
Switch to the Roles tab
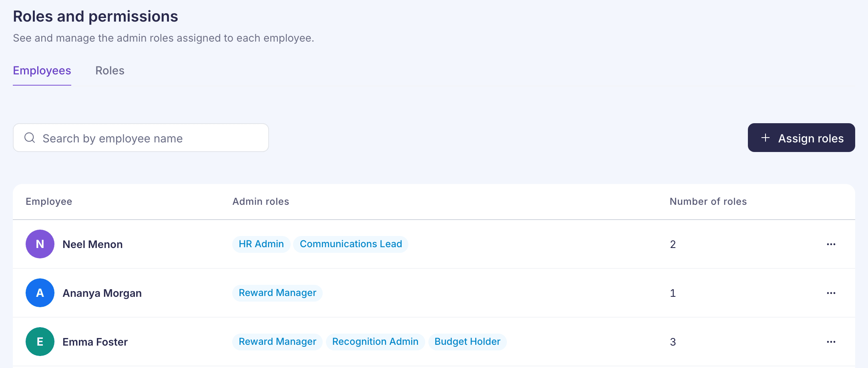(110, 71)
